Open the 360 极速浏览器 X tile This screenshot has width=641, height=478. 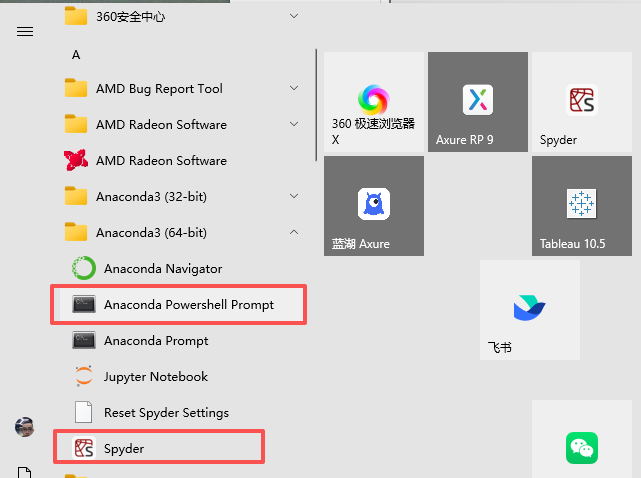[x=374, y=102]
